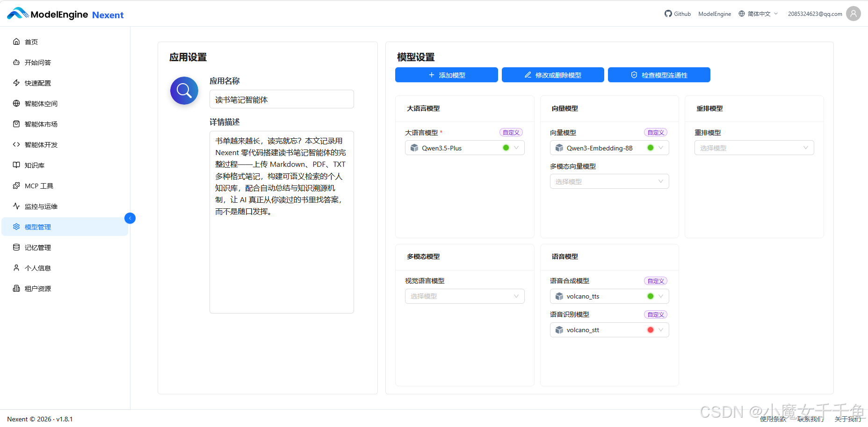Click the 详情描述 text area

click(x=282, y=222)
